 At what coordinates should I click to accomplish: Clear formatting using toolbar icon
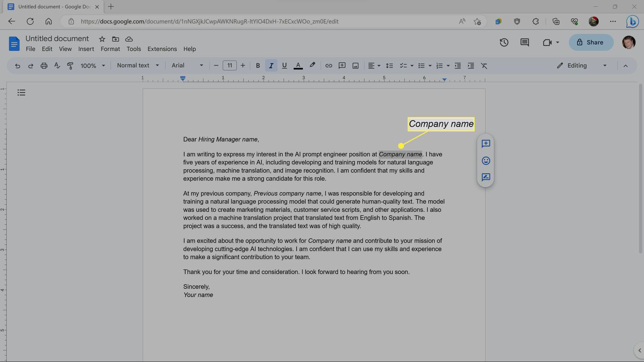484,66
